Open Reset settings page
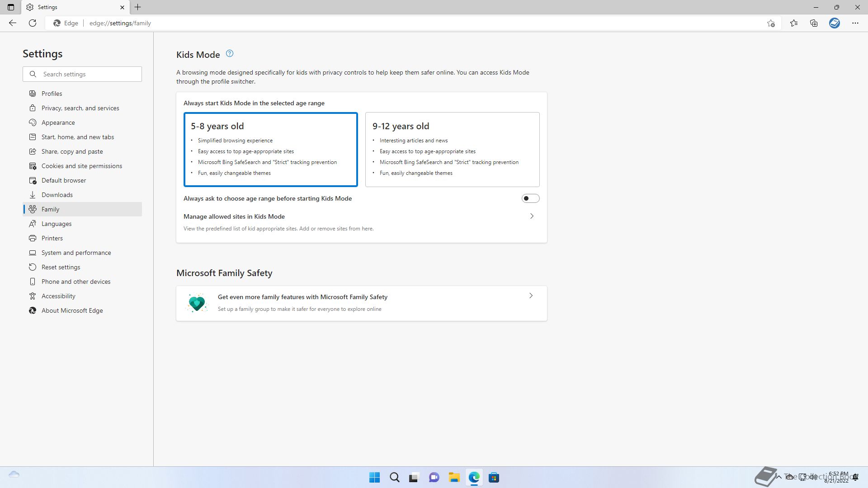 [82, 267]
